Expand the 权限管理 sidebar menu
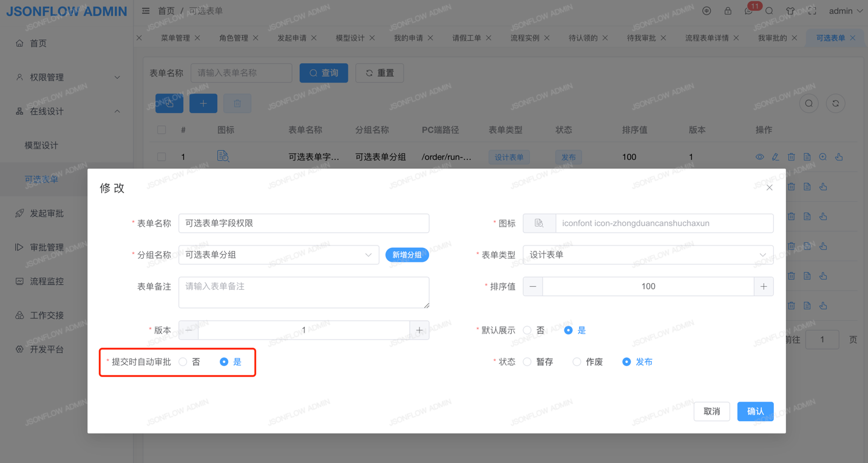The width and height of the screenshot is (868, 463). click(x=67, y=77)
